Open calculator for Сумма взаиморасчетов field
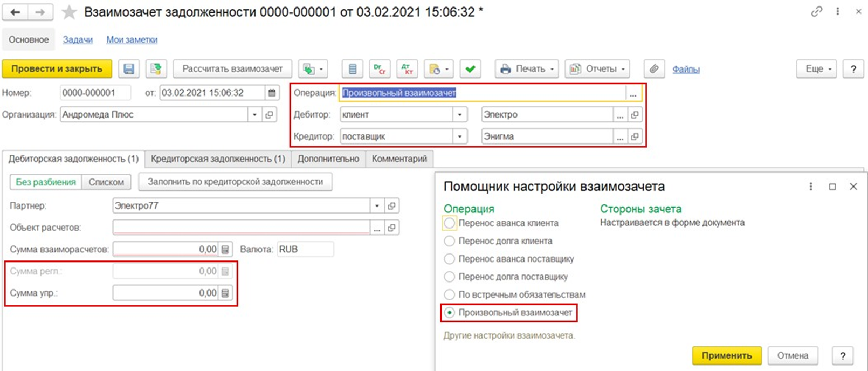This screenshot has height=371, width=868. click(x=225, y=249)
